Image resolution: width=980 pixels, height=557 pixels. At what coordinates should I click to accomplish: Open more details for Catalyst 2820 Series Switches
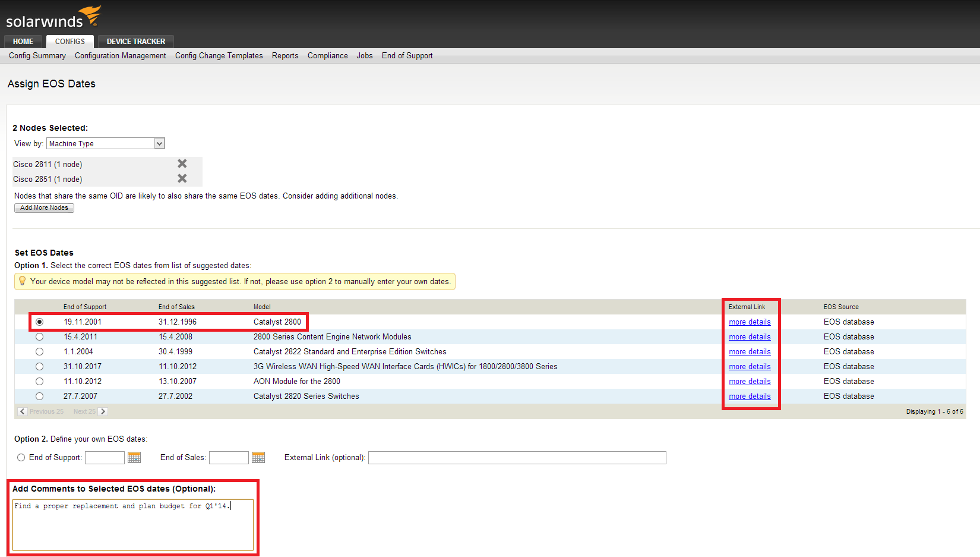[750, 396]
